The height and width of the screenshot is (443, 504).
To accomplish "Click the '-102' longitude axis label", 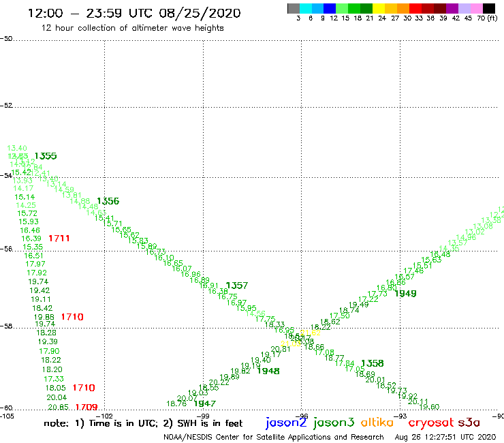I will (105, 416).
